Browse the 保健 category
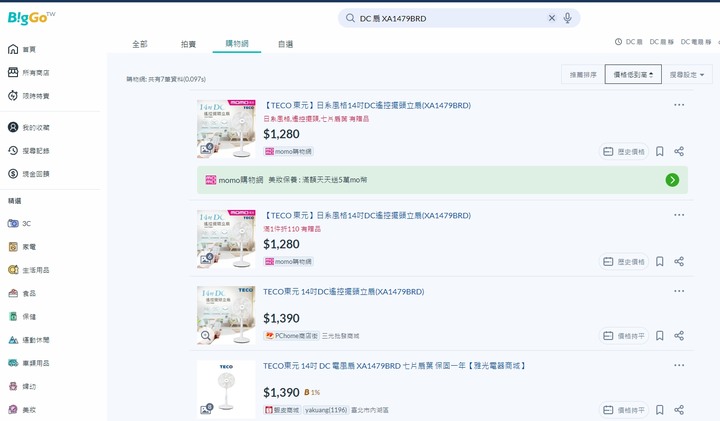 click(x=22, y=316)
